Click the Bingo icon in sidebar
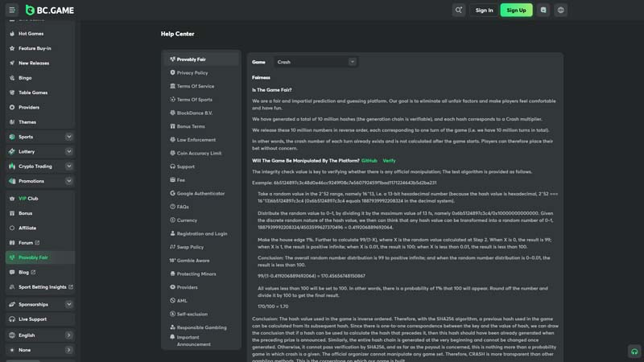644x362 pixels. (11, 78)
